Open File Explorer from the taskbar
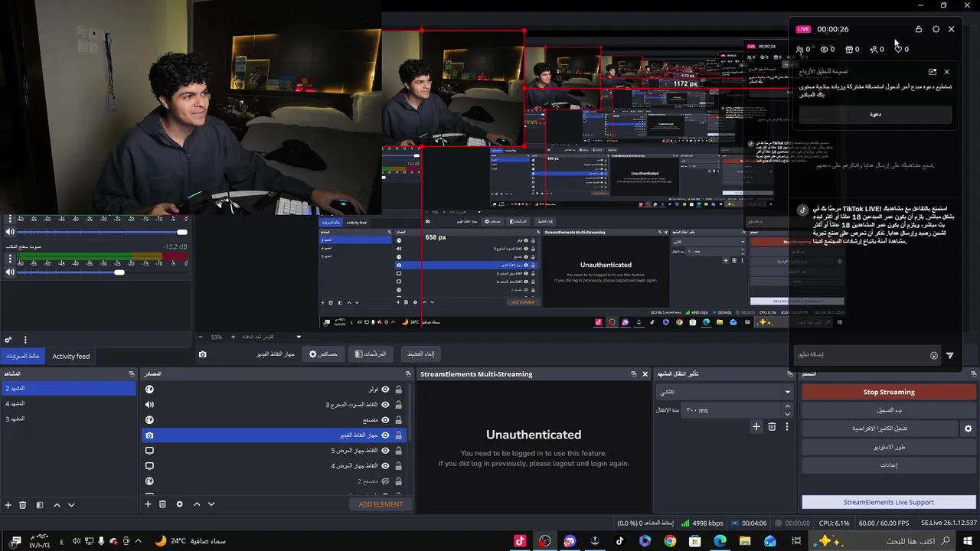 click(745, 540)
